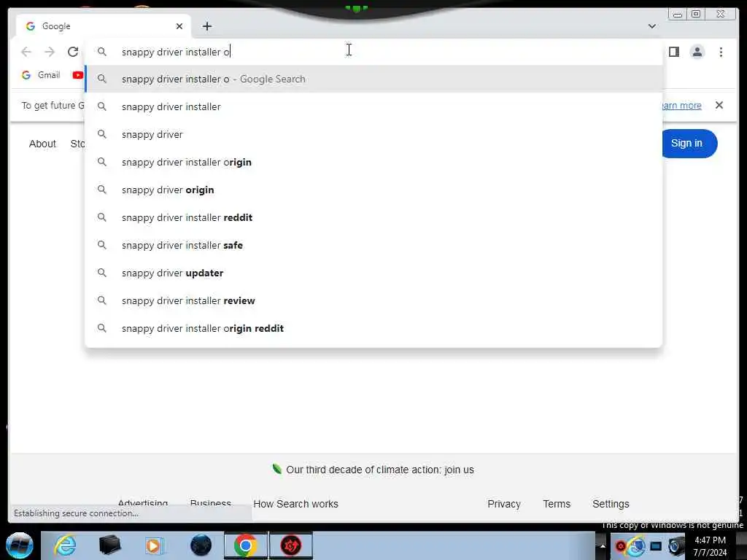The height and width of the screenshot is (560, 747).
Task: Select 'snappy driver installer reddit' suggestion
Action: point(373,217)
